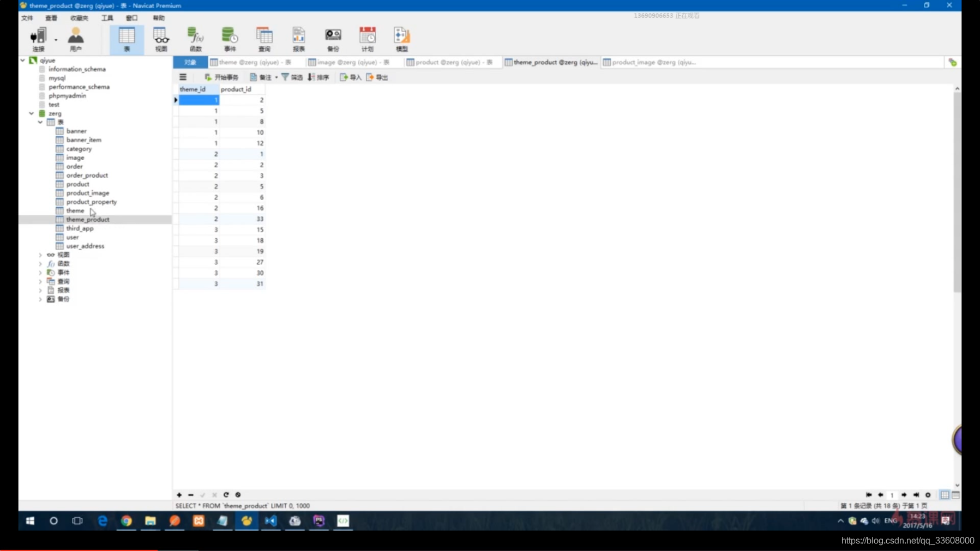Open Chrome from the Windows taskbar

click(x=127, y=521)
